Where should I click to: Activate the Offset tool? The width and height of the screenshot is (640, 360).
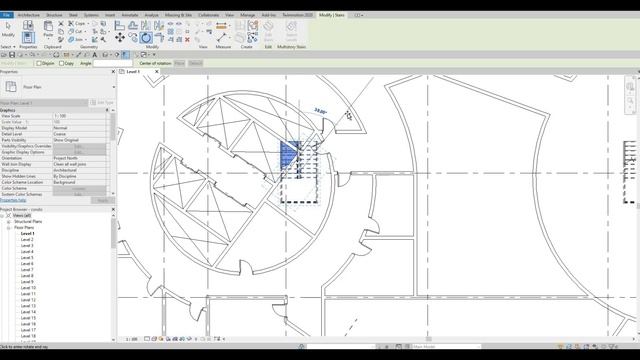133,25
